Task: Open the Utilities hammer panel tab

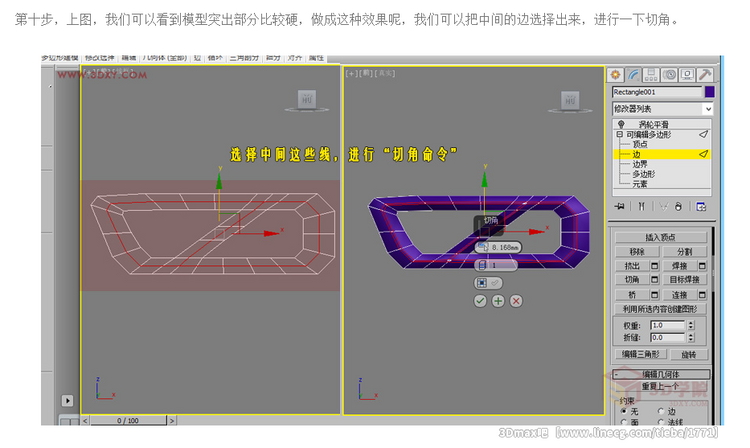Action: pos(705,75)
